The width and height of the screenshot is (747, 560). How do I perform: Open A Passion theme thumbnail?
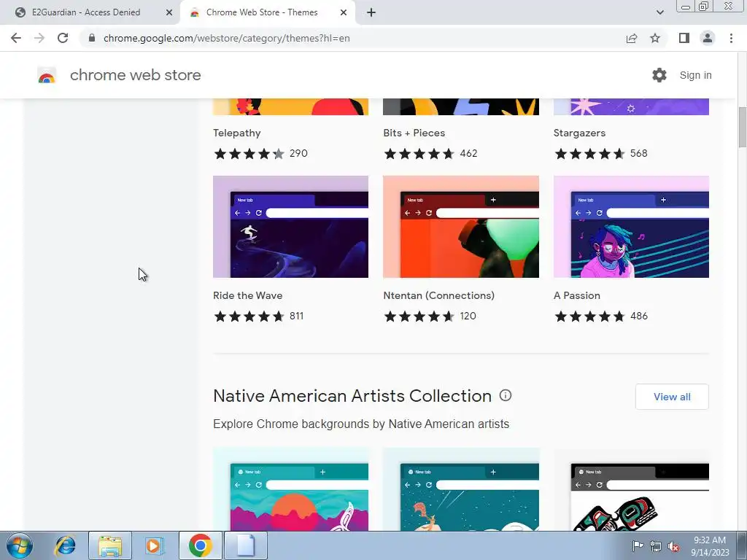click(x=631, y=227)
